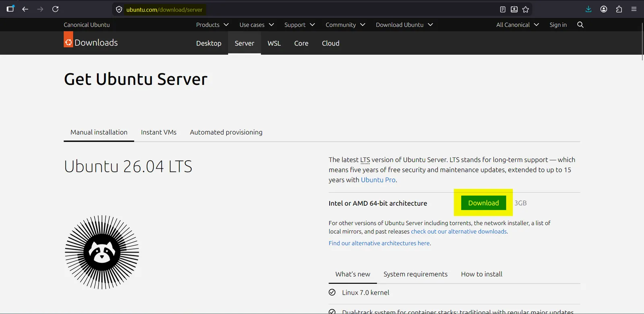This screenshot has width=644, height=314.
Task: Expand the Products dropdown
Action: point(213,25)
